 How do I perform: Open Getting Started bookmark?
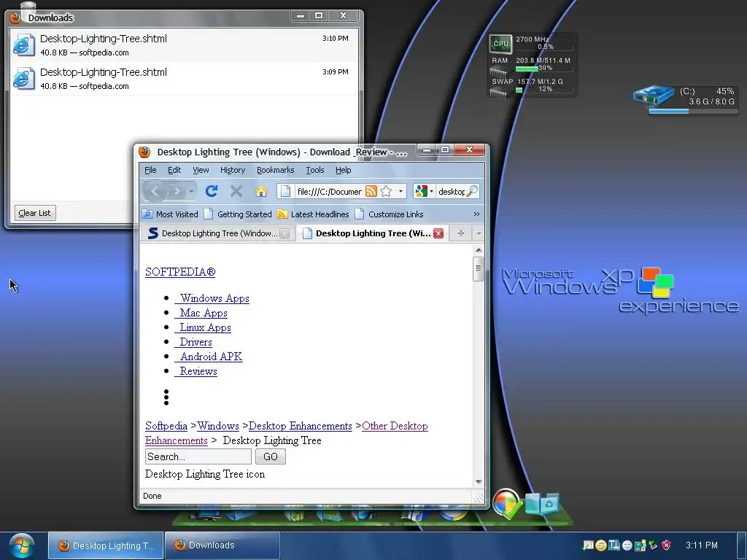click(239, 214)
